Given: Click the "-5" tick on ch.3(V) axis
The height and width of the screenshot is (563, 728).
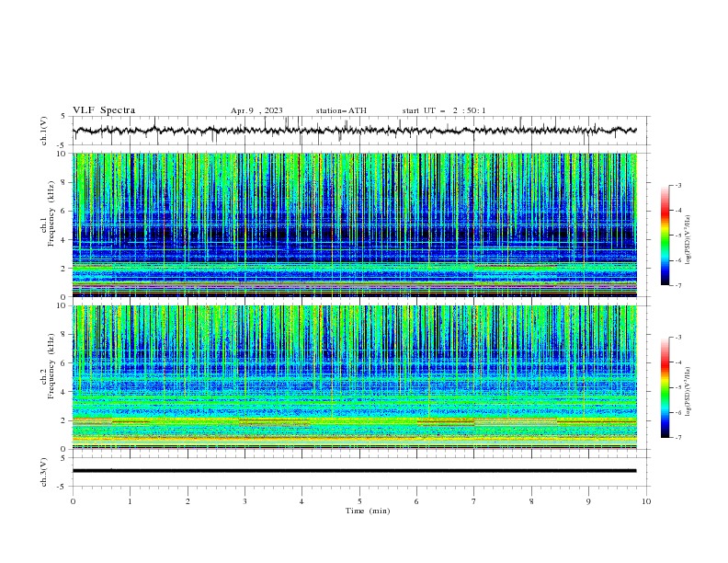Looking at the screenshot, I should click(x=63, y=487).
